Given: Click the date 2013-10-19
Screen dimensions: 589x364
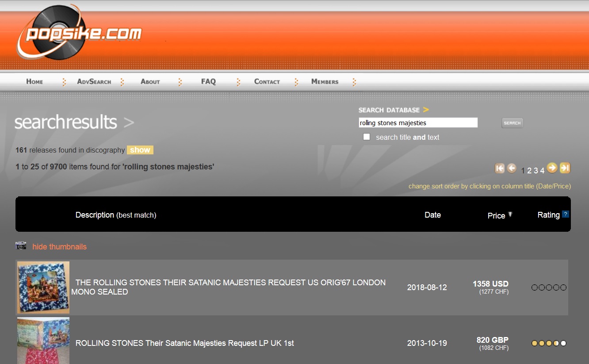Looking at the screenshot, I should tap(427, 343).
